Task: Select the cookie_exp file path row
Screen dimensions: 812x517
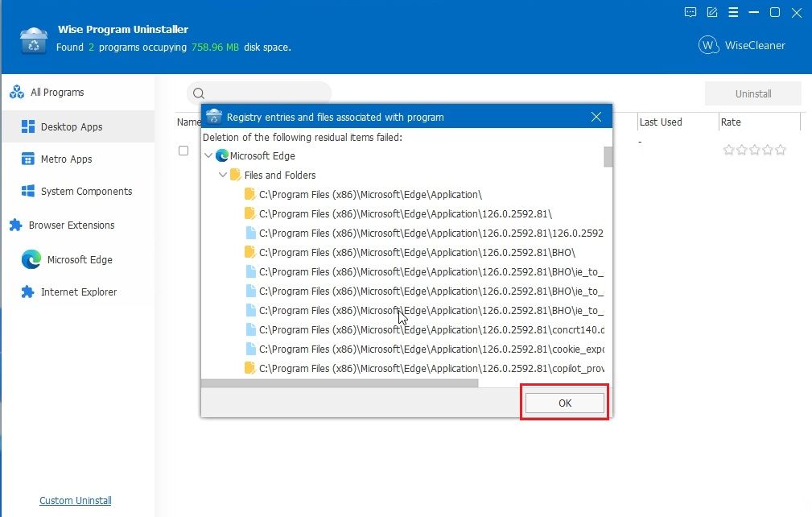Action: (x=431, y=349)
